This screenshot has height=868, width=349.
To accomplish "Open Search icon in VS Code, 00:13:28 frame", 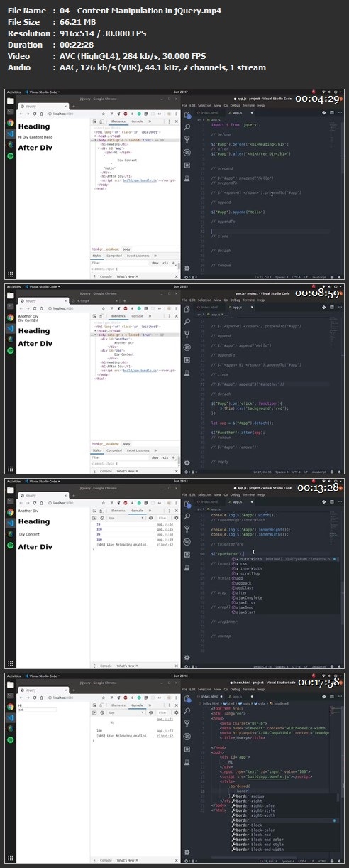I will [x=187, y=516].
